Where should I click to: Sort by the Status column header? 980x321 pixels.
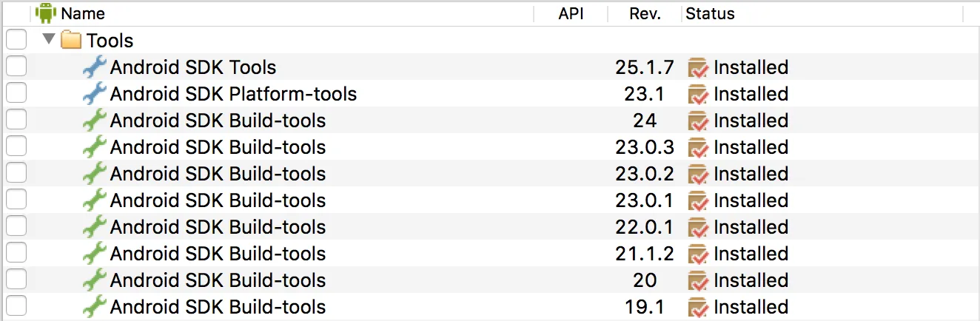710,13
